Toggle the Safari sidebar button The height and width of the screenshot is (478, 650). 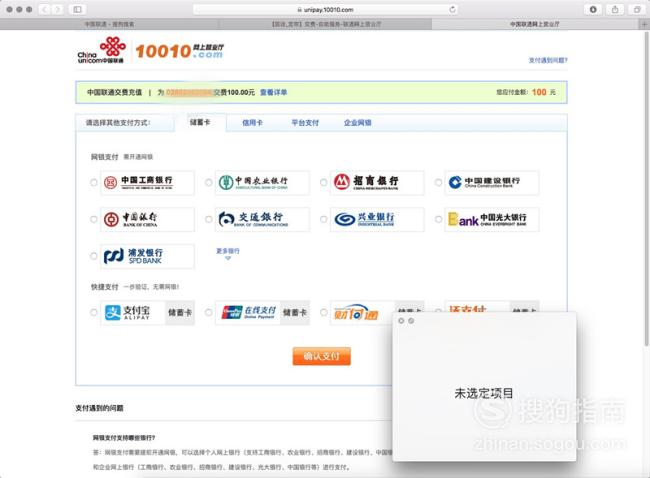(x=78, y=9)
